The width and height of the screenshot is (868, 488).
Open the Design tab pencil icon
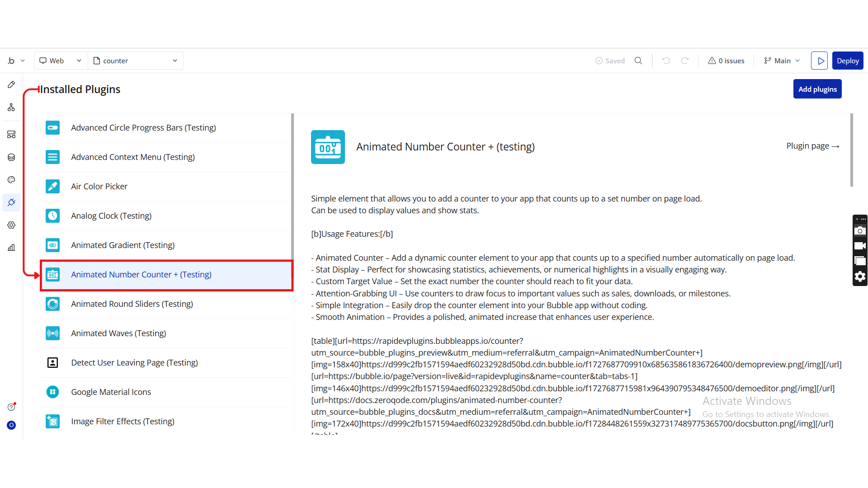[x=11, y=84]
